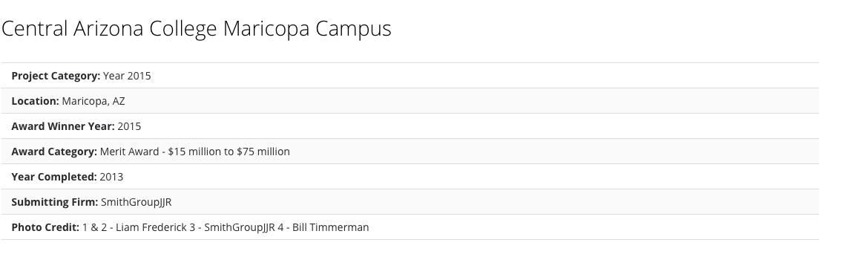Click the Central Arizona College Maricopa Campus heading
868x280 pixels.
196,29
